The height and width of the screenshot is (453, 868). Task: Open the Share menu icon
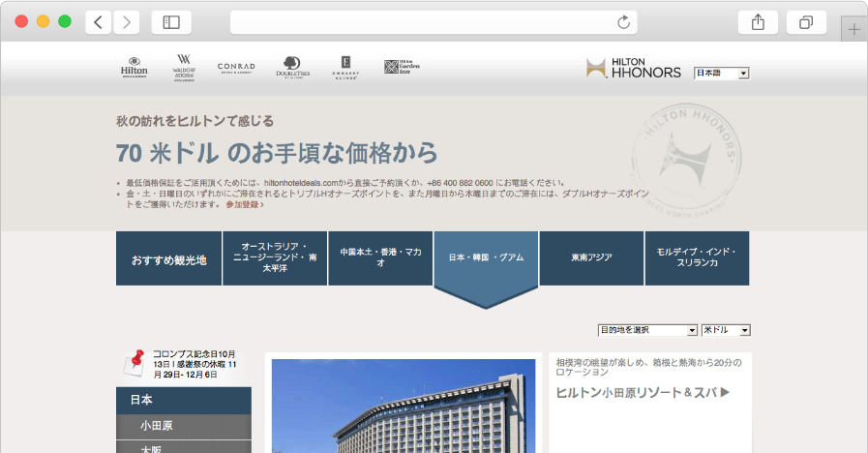pyautogui.click(x=758, y=22)
